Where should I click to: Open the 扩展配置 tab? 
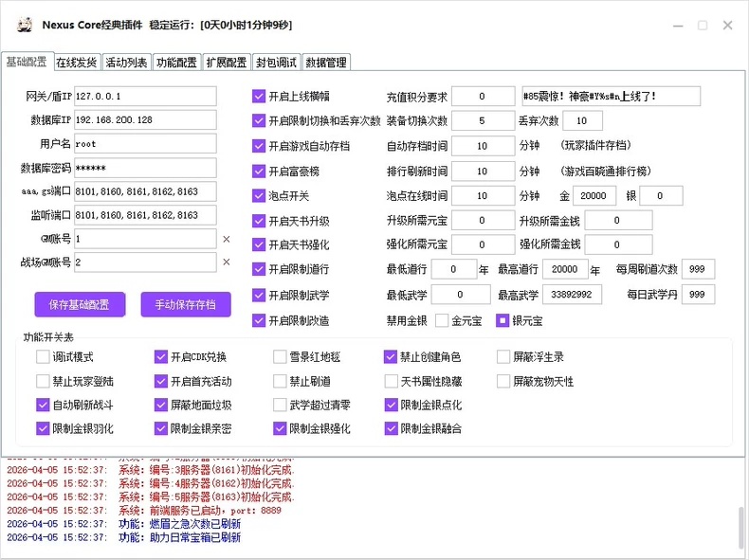tap(227, 62)
